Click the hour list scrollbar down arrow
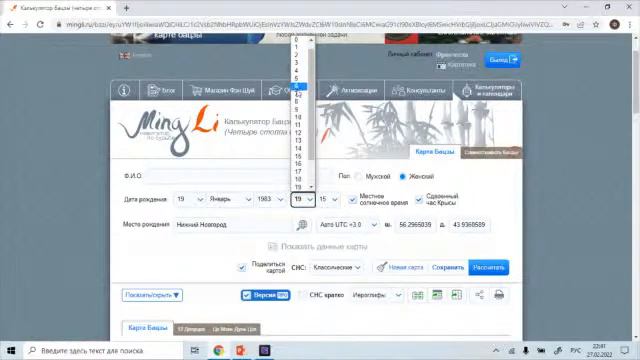This screenshot has height=360, width=640. tap(311, 187)
